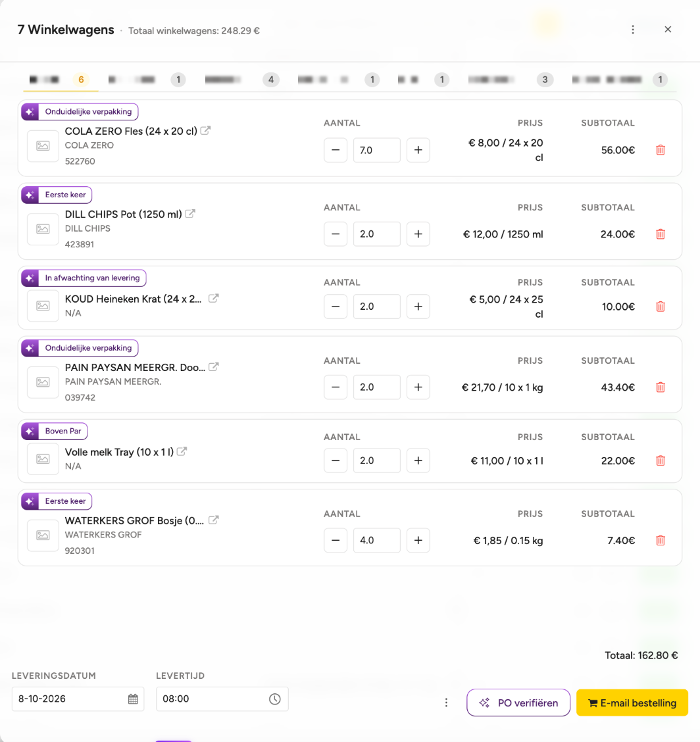Remove WATERKERS GROF with the trash icon

(x=661, y=540)
